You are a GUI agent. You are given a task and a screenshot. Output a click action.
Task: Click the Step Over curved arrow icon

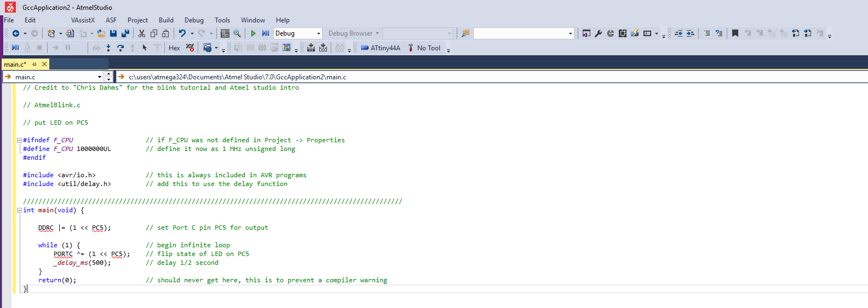coord(120,48)
